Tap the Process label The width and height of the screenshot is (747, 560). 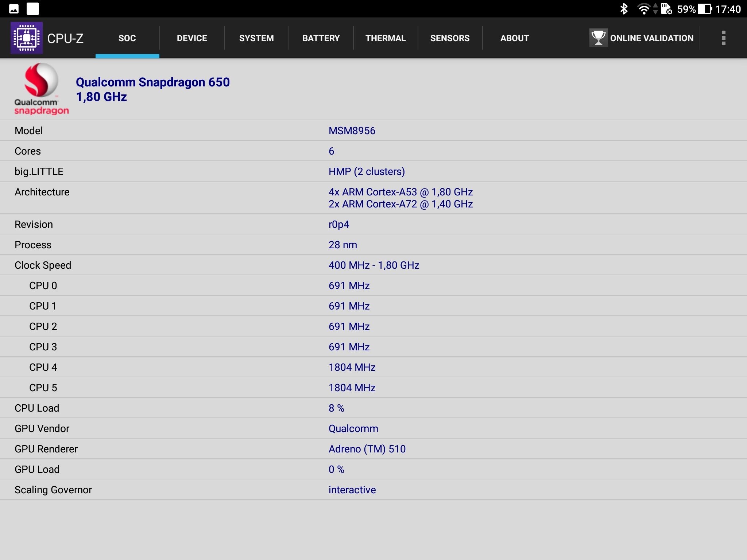coord(33,245)
